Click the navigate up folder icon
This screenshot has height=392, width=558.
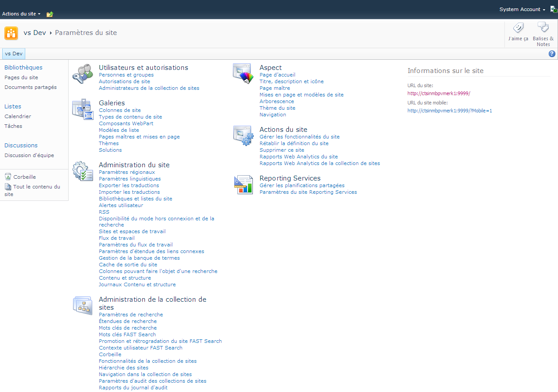click(x=50, y=14)
